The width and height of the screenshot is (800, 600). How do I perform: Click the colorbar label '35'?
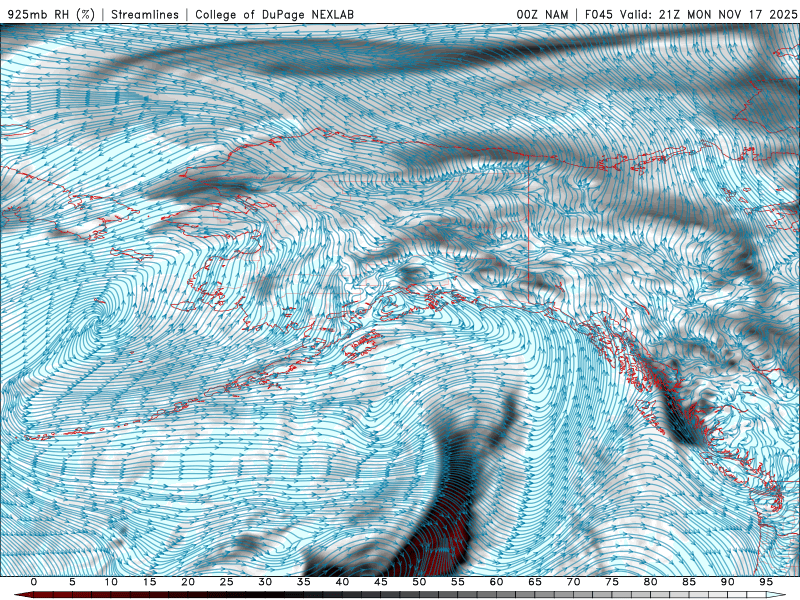point(304,582)
